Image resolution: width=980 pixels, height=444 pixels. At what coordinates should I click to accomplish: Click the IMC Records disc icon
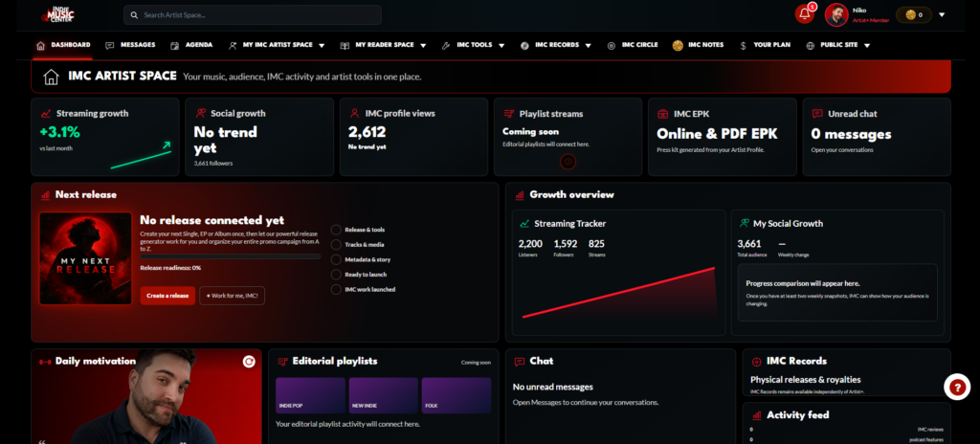(x=524, y=45)
